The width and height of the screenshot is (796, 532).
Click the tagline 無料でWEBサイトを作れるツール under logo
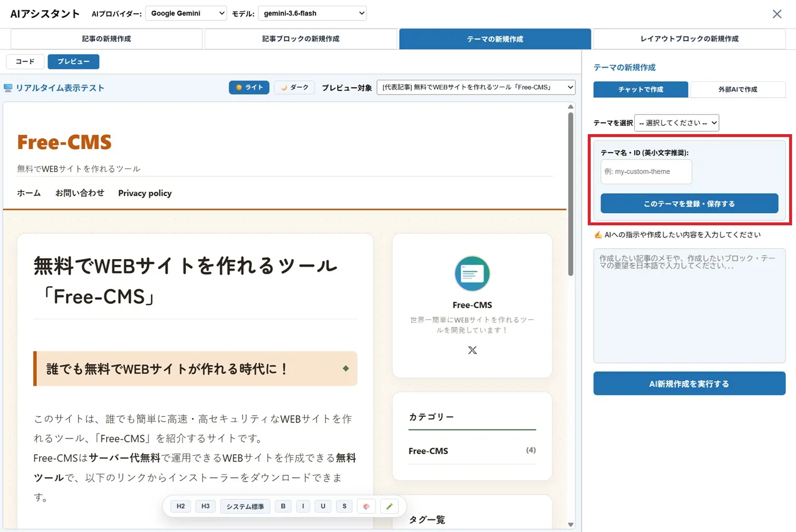[79, 169]
